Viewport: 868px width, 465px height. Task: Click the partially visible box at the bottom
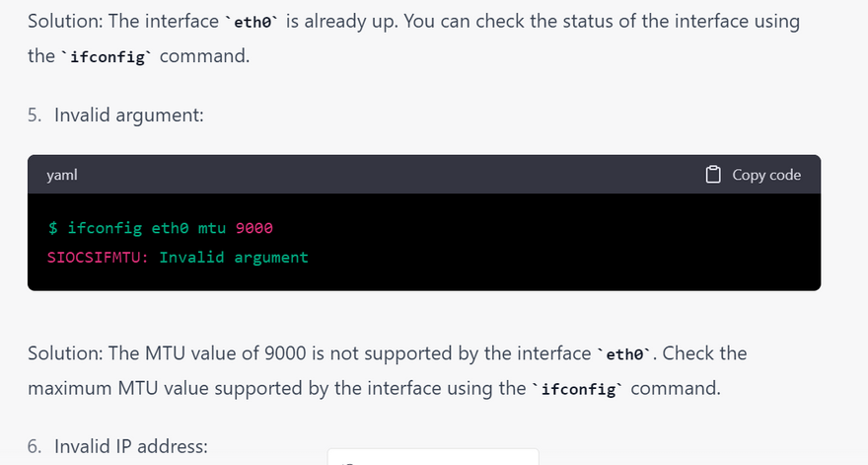(433, 457)
